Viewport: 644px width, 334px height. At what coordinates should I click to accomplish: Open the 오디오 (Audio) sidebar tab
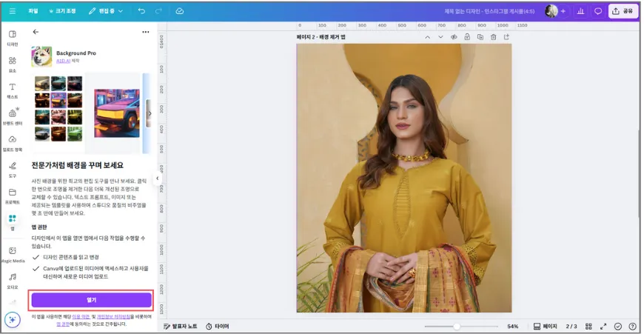[13, 281]
